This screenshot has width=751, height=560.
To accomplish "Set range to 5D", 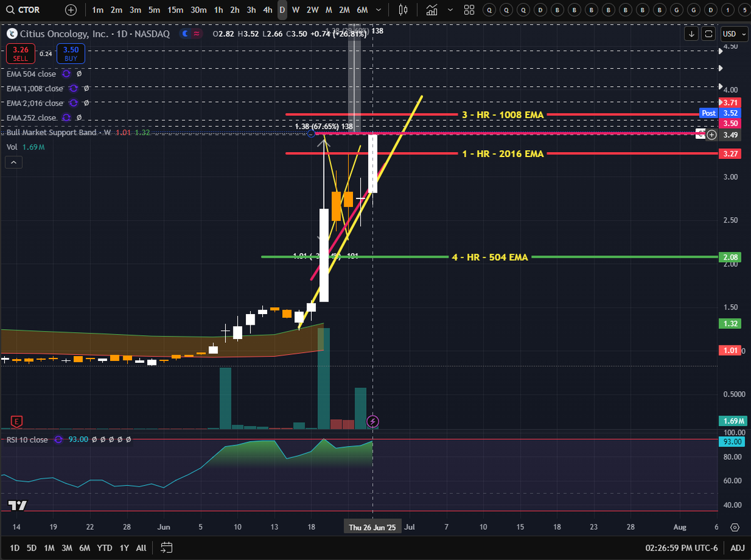I will pyautogui.click(x=31, y=548).
